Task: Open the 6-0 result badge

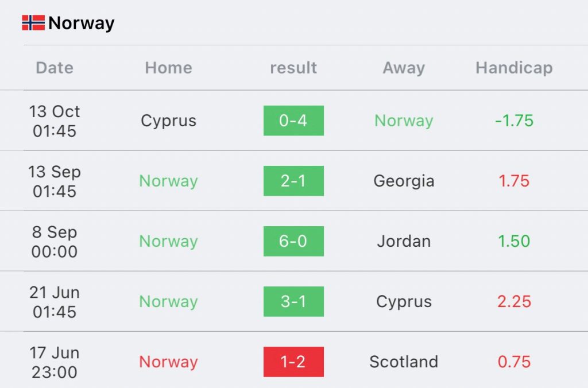Action: tap(293, 242)
